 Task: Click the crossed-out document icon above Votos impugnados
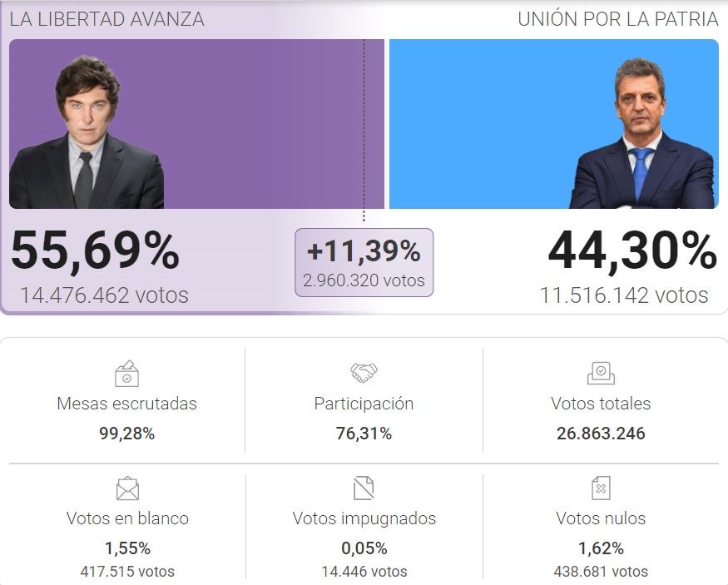pyautogui.click(x=364, y=488)
